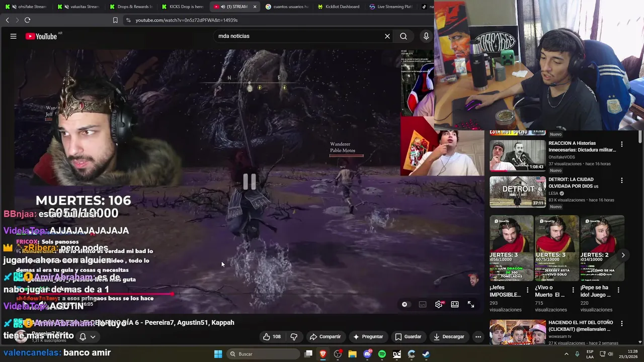Advance shorts shelf with next arrow
Image resolution: width=644 pixels, height=362 pixels.
point(623,255)
